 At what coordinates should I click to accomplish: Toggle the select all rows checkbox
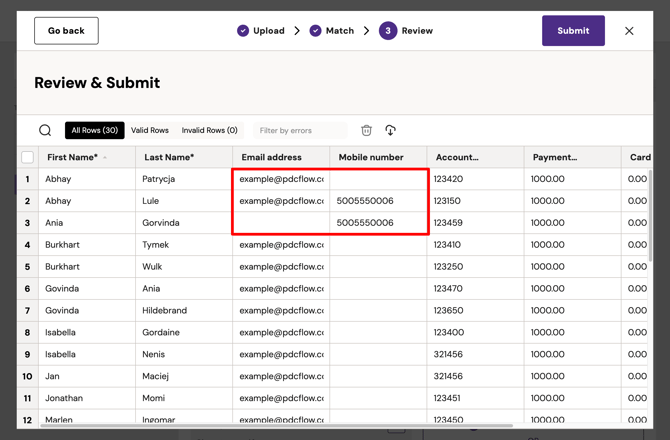(27, 157)
